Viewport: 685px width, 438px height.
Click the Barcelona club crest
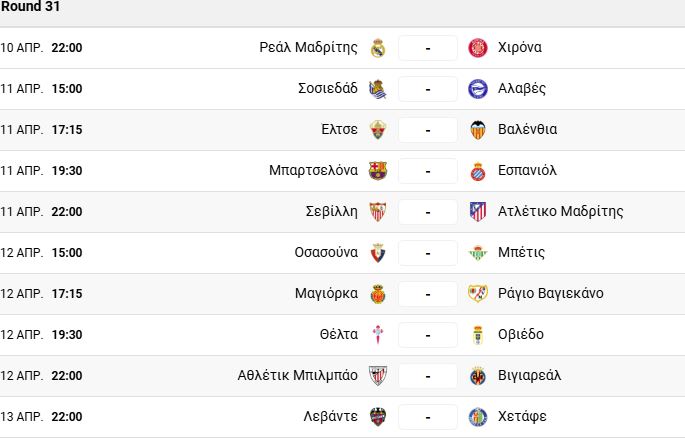tap(377, 171)
